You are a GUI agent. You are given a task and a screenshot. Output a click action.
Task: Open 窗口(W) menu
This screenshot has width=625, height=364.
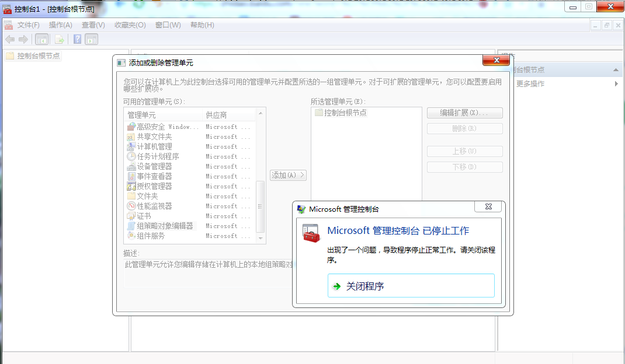point(168,25)
